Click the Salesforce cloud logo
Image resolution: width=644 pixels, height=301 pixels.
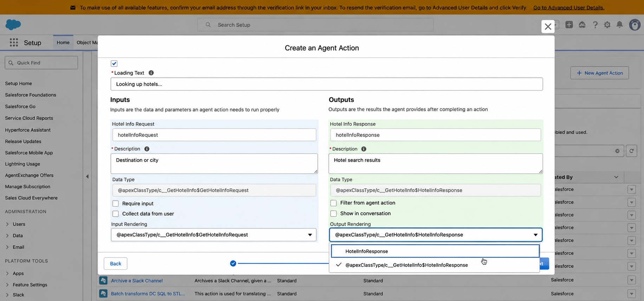13,25
